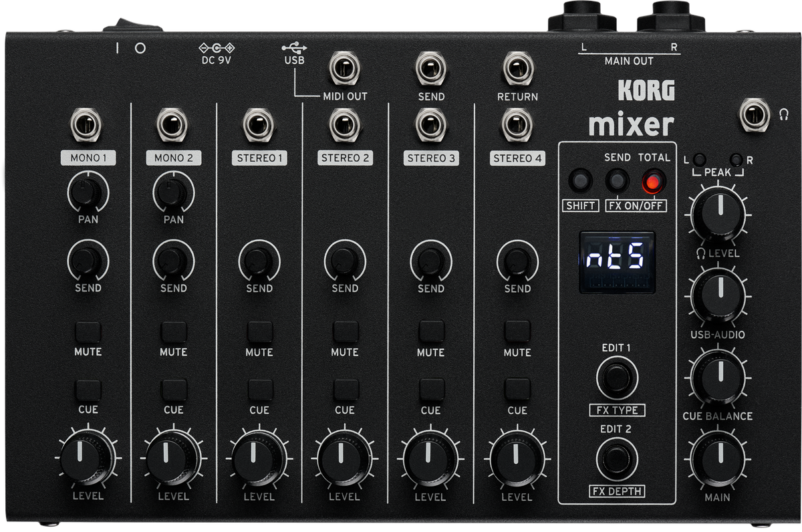802x532 pixels.
Task: Click the nt5 LED display
Action: click(x=617, y=263)
